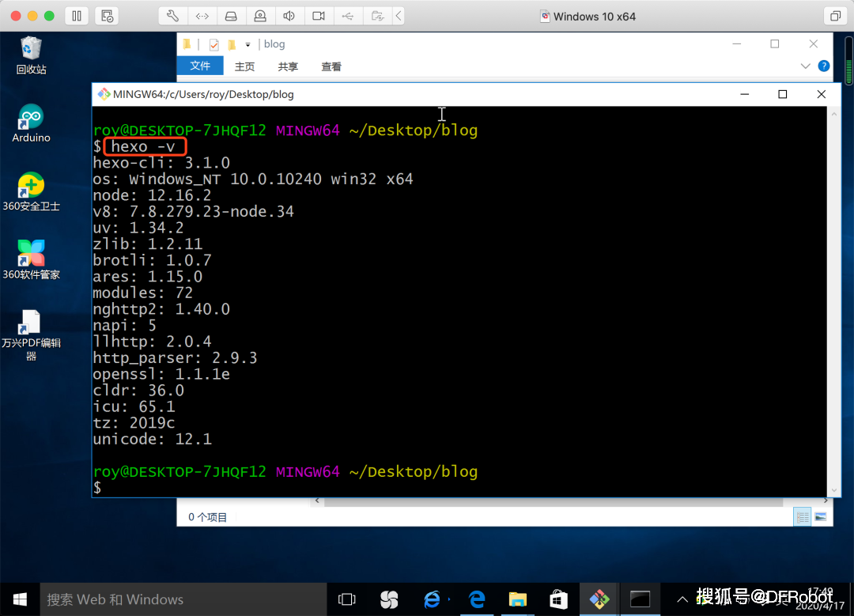This screenshot has height=616, width=854.
Task: Open the 查看 ribbon tab in Explorer
Action: (331, 66)
